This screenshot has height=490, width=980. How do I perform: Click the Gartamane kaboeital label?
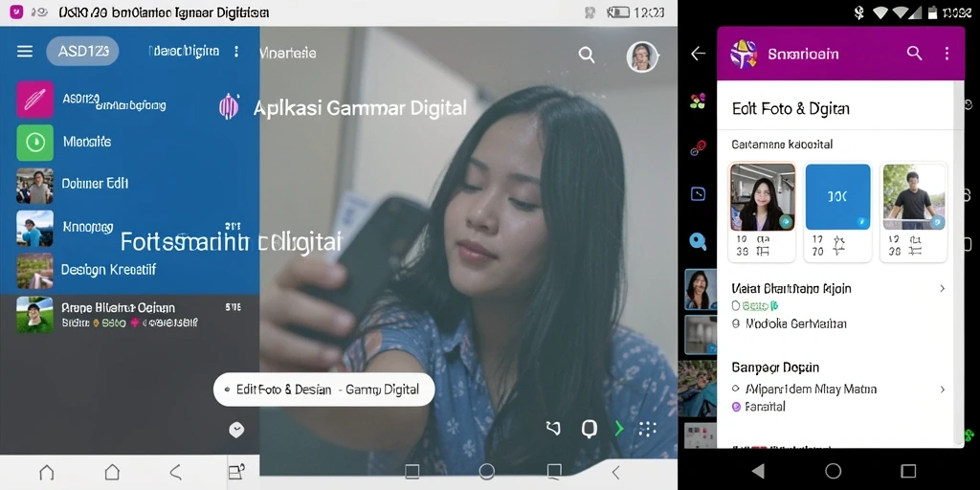click(782, 145)
